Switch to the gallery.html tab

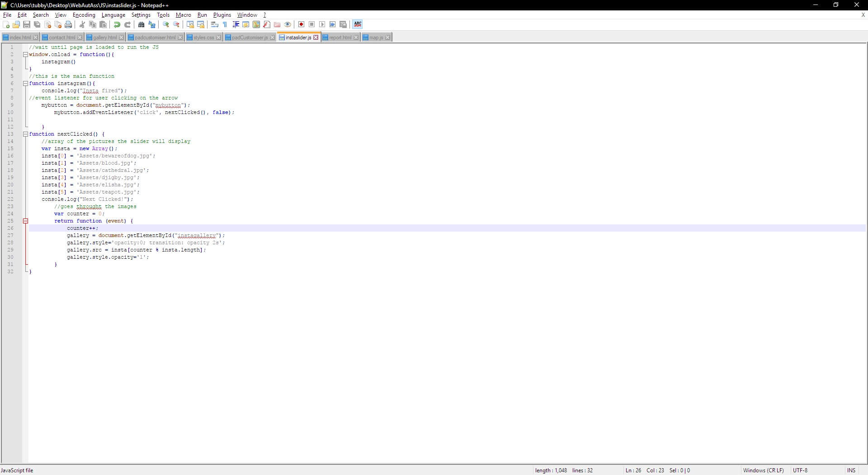pyautogui.click(x=104, y=38)
